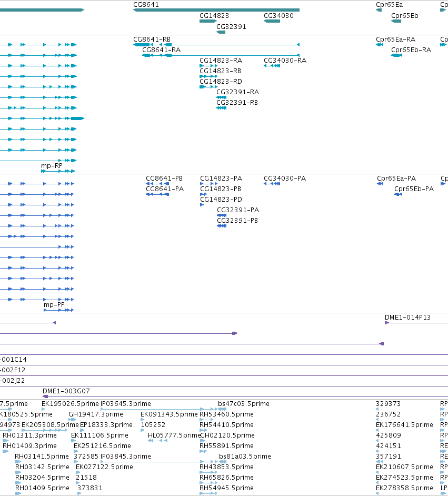Click transcript CG34030-RA
The height and width of the screenshot is (496, 448).
(272, 66)
